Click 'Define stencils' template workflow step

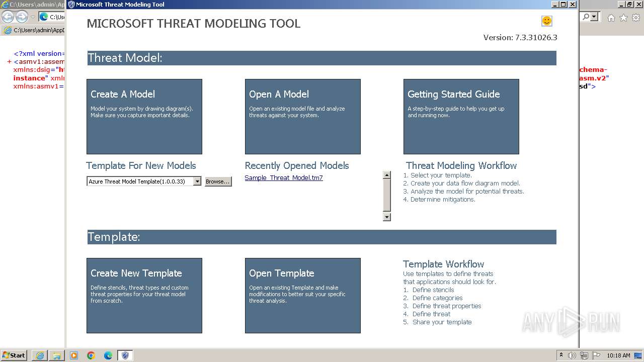tap(429, 290)
